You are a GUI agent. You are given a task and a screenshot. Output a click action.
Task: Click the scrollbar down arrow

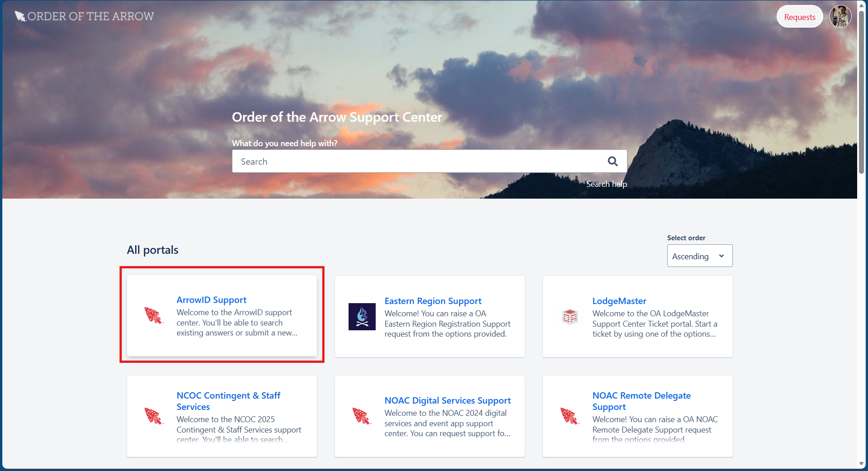click(862, 464)
